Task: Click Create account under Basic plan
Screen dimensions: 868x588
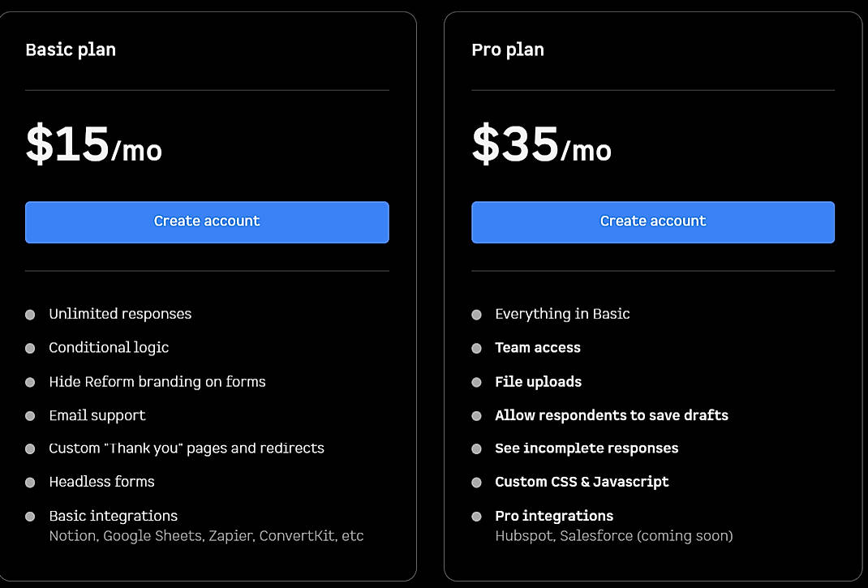Action: pos(207,221)
